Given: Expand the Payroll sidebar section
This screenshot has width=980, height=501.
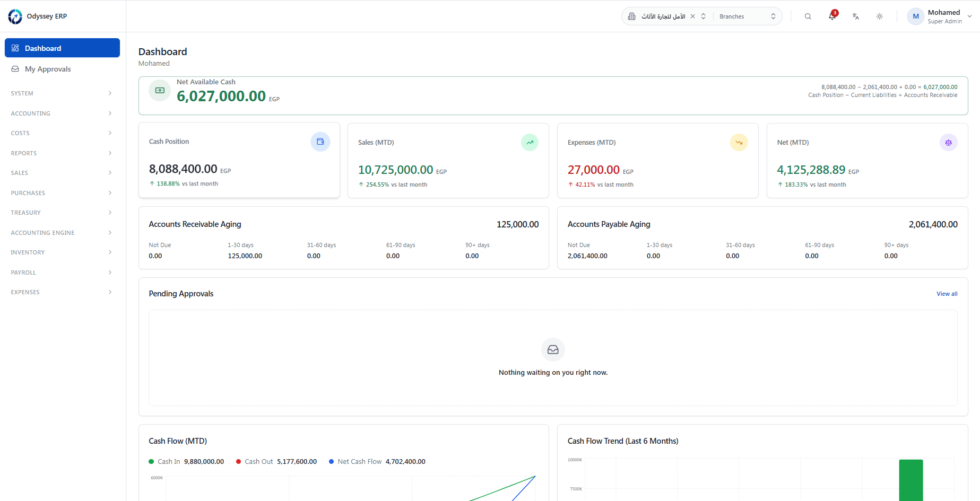Looking at the screenshot, I should pyautogui.click(x=62, y=273).
